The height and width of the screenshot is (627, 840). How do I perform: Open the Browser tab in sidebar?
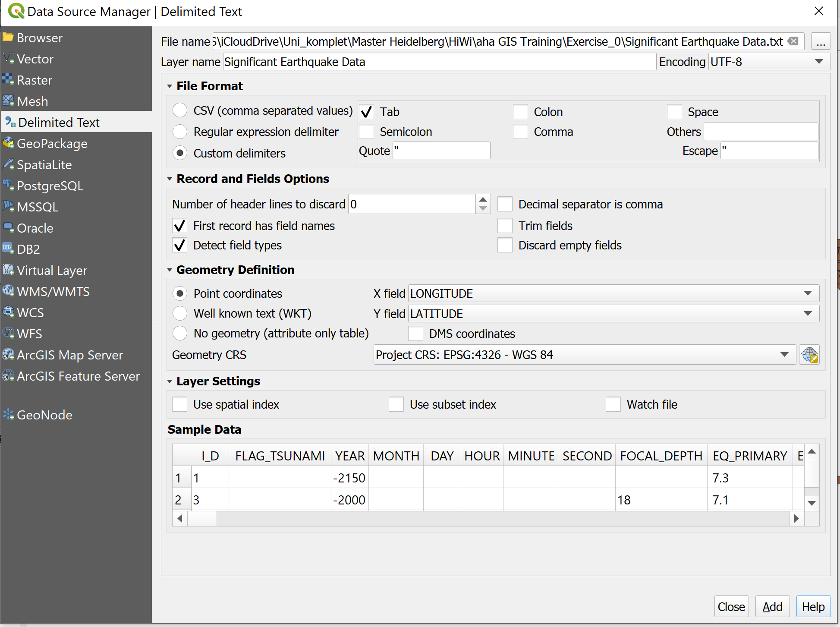point(39,38)
